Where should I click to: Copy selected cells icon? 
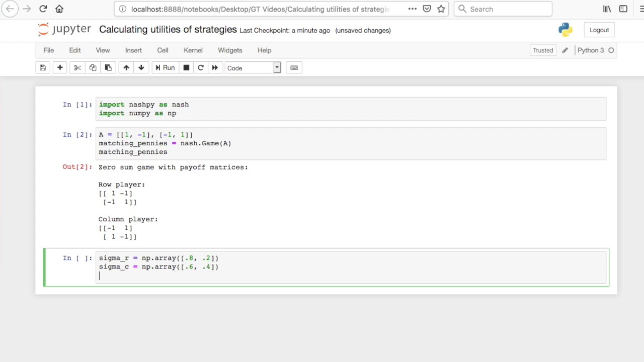click(93, 68)
